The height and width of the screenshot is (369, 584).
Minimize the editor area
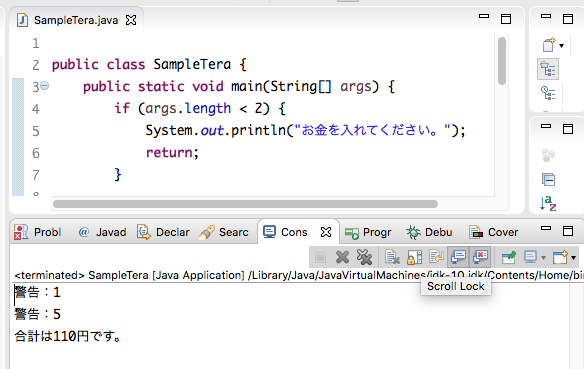point(484,16)
